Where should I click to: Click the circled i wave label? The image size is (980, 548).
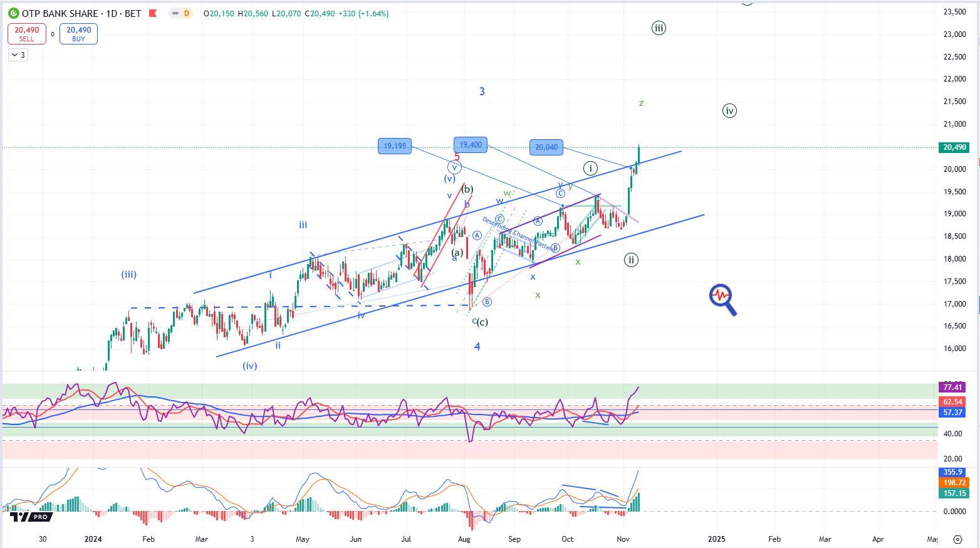590,168
